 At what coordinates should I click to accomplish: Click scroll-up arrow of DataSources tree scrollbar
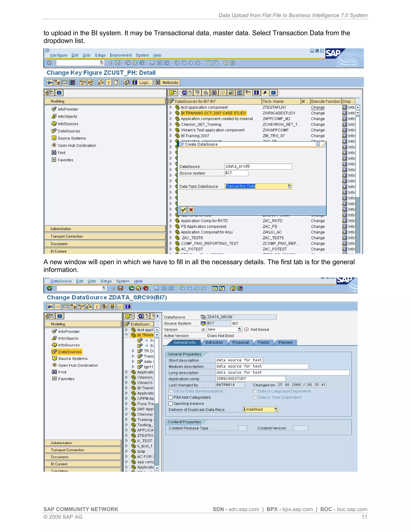tap(358, 107)
